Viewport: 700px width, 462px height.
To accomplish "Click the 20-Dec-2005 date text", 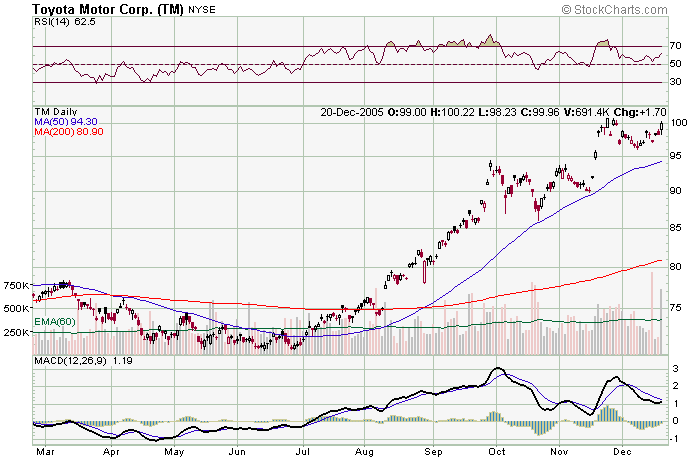I will (352, 112).
